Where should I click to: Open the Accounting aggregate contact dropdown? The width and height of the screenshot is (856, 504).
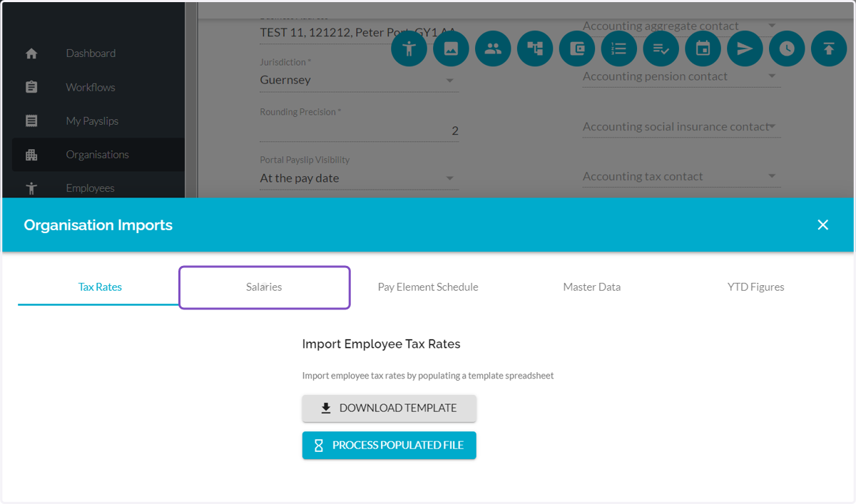click(x=681, y=27)
